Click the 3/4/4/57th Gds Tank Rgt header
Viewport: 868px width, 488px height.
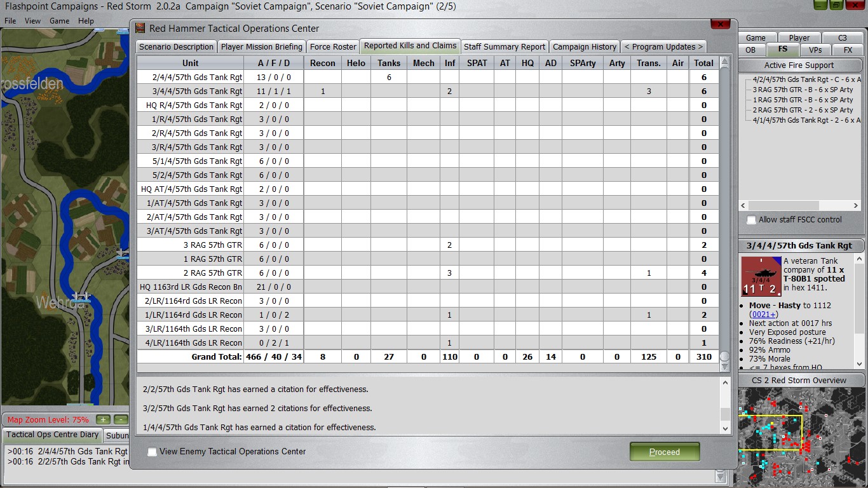pos(799,246)
